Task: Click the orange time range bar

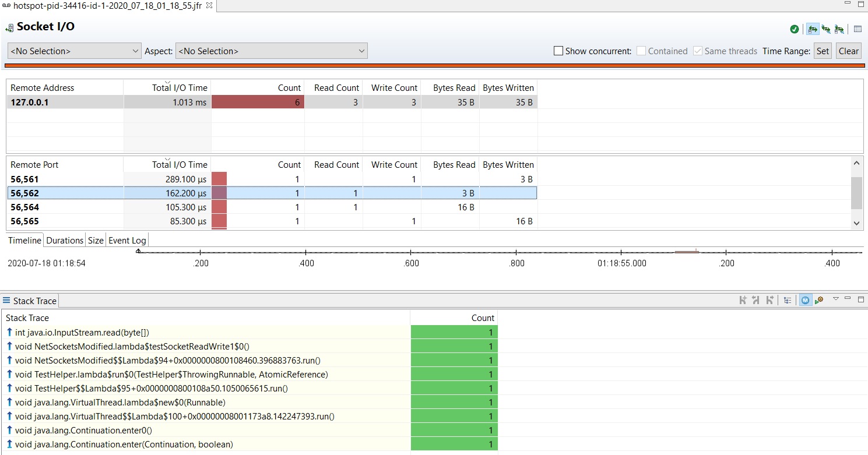Action: [x=434, y=66]
